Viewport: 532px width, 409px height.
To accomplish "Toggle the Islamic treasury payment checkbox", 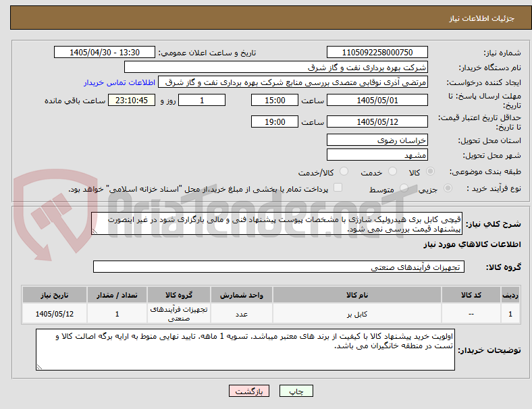I will [x=338, y=188].
